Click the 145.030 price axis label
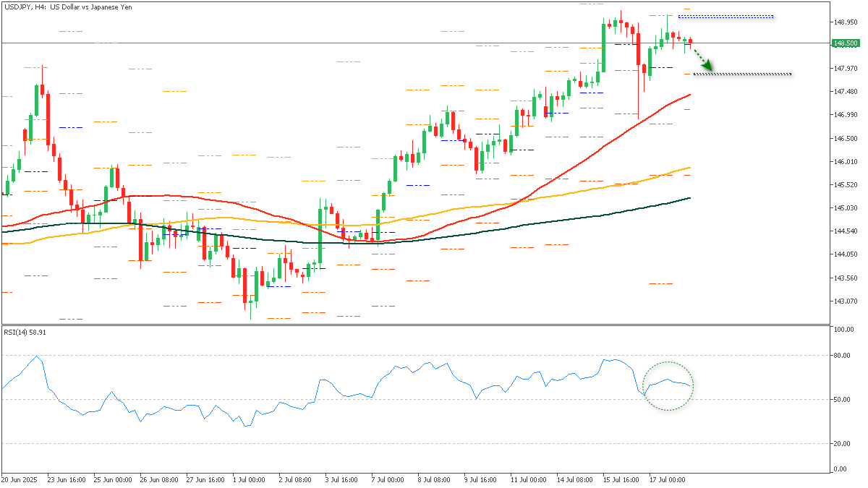Image resolution: width=868 pixels, height=488 pixels. click(x=845, y=208)
